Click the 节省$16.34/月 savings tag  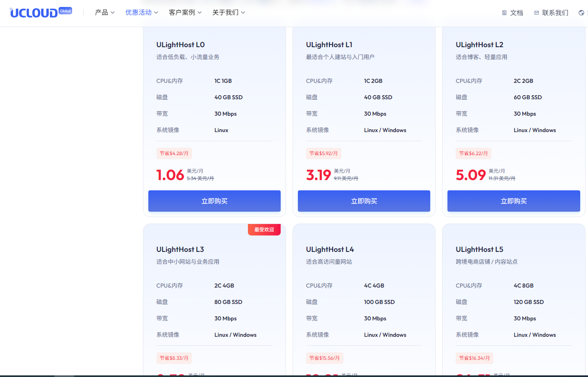pyautogui.click(x=474, y=358)
